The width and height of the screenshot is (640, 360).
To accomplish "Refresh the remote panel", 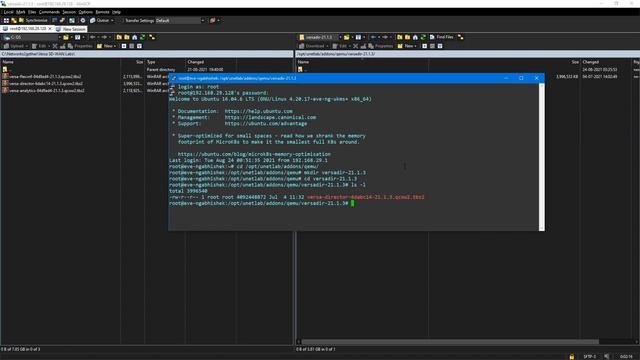I will (x=423, y=37).
